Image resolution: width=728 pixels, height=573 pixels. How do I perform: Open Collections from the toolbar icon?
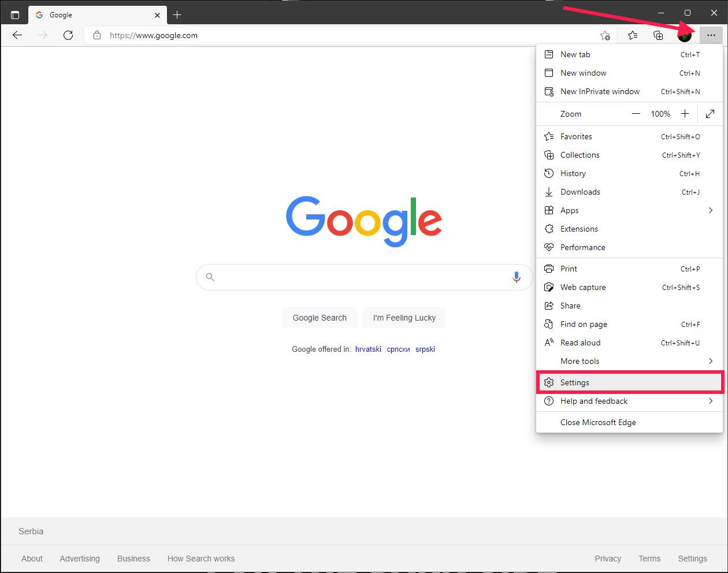click(658, 35)
